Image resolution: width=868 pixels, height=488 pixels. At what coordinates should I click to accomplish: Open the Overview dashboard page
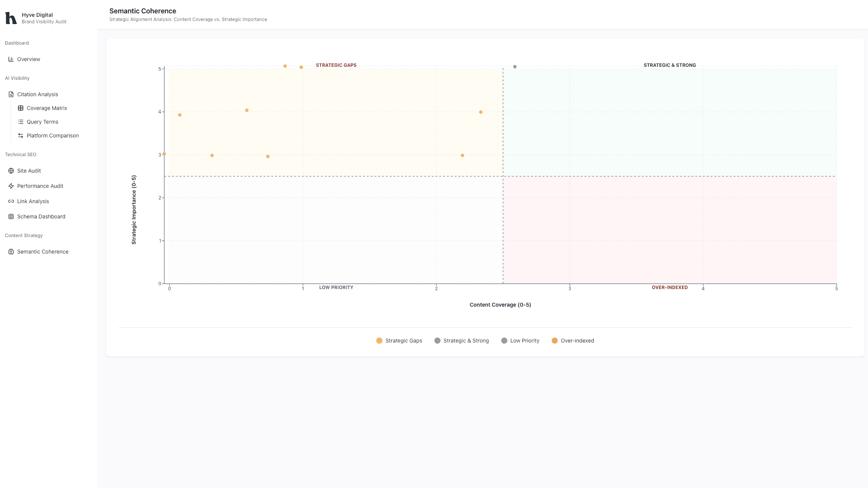[29, 59]
